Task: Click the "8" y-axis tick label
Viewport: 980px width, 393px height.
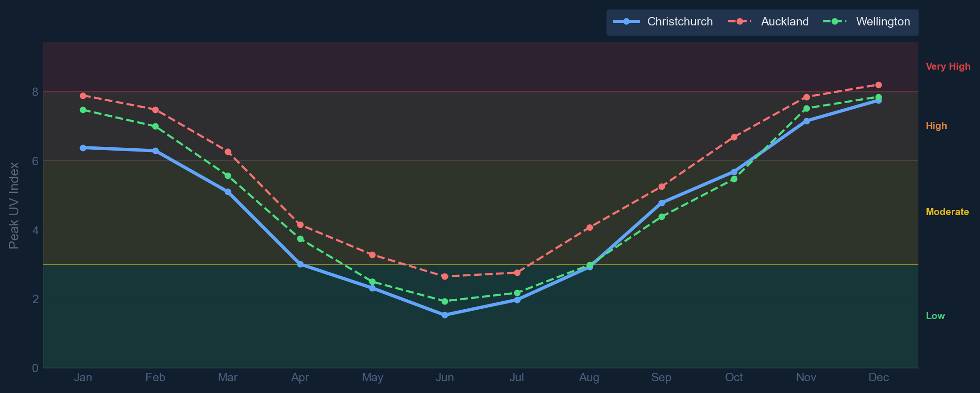Action: (x=35, y=92)
